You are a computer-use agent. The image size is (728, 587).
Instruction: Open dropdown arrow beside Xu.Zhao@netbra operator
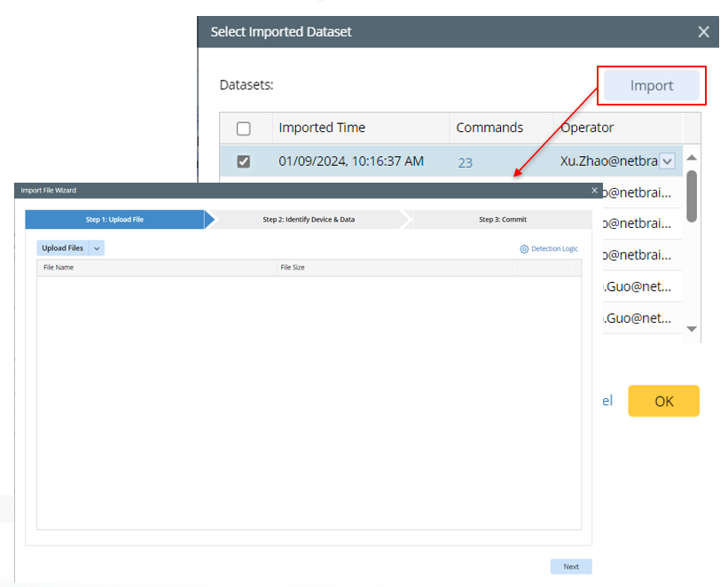coord(667,161)
